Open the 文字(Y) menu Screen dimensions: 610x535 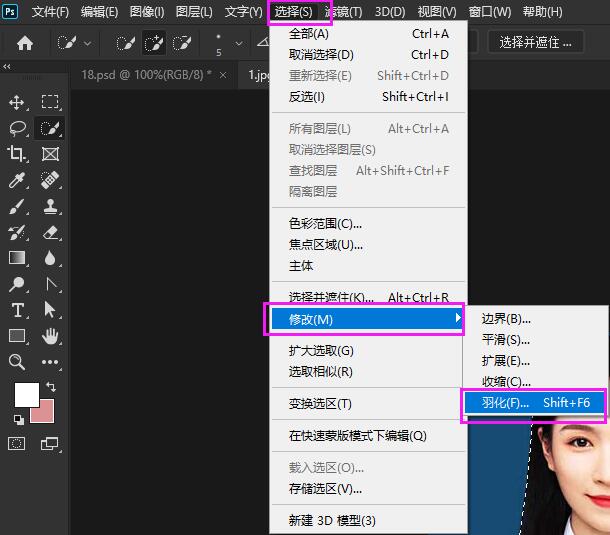(244, 12)
